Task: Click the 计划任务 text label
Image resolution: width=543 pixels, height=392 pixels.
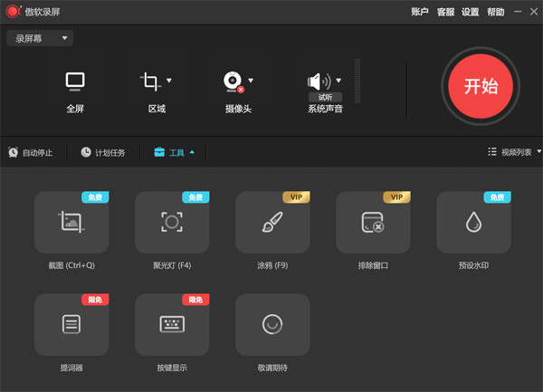Action: point(110,152)
